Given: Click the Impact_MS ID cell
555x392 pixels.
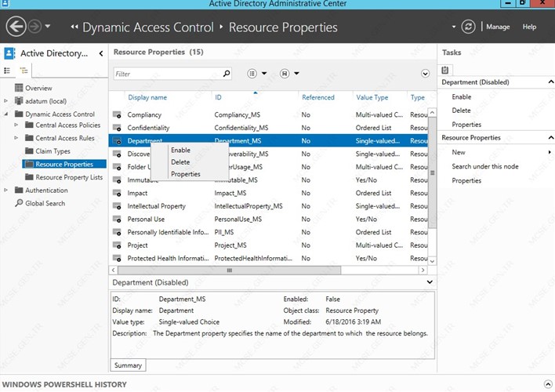Looking at the screenshot, I should [x=230, y=193].
